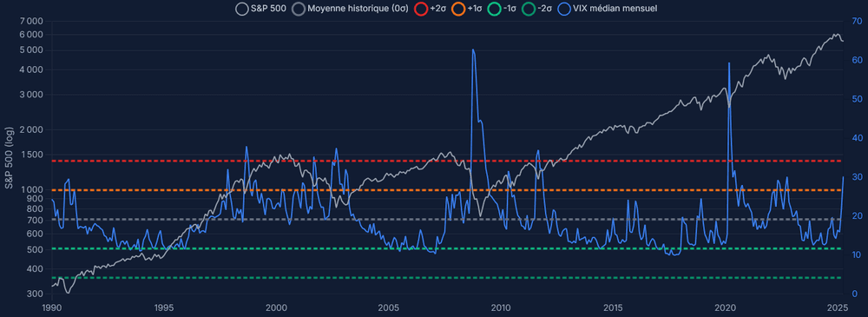The width and height of the screenshot is (868, 317).
Task: Click the left axis value 2 000
Action: [x=31, y=129]
